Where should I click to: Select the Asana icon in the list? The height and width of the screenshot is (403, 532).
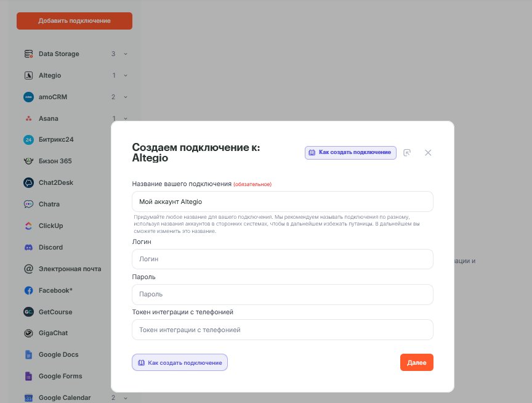28,118
